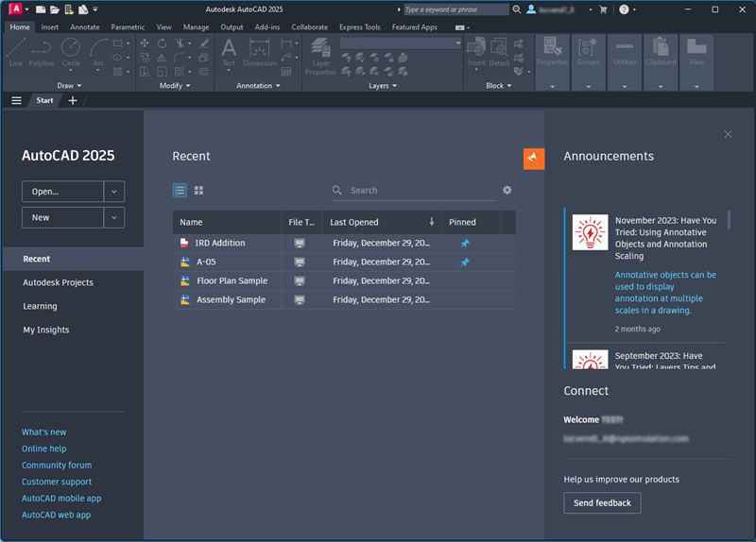
Task: Open the Insert ribbon tab
Action: click(x=50, y=27)
